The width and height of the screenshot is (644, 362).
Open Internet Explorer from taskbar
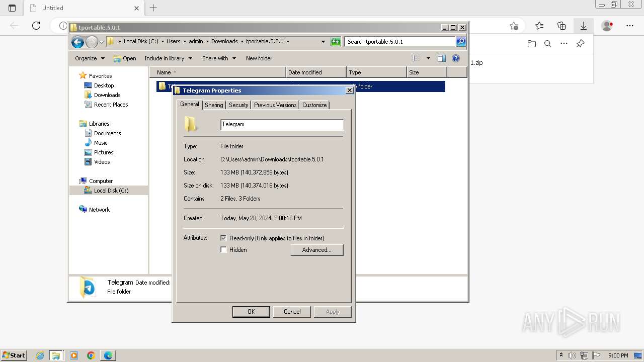coord(40,355)
